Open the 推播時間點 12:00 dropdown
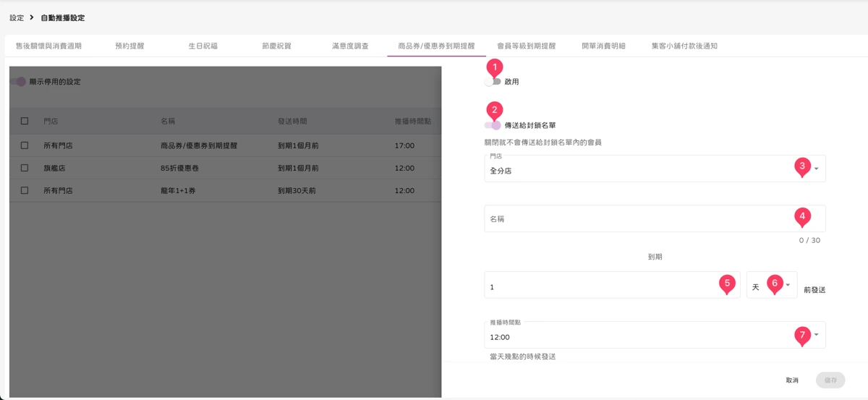 click(x=655, y=335)
